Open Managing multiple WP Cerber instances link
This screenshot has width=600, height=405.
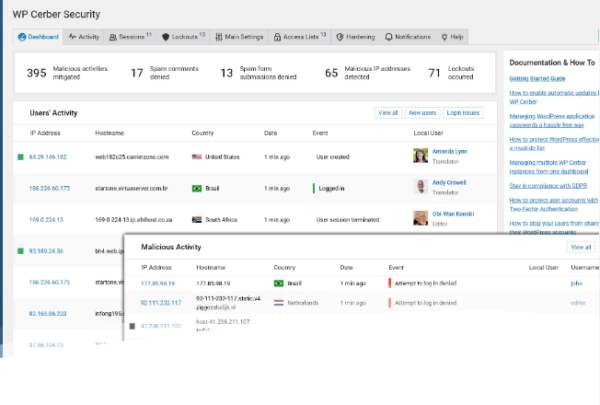click(x=549, y=167)
